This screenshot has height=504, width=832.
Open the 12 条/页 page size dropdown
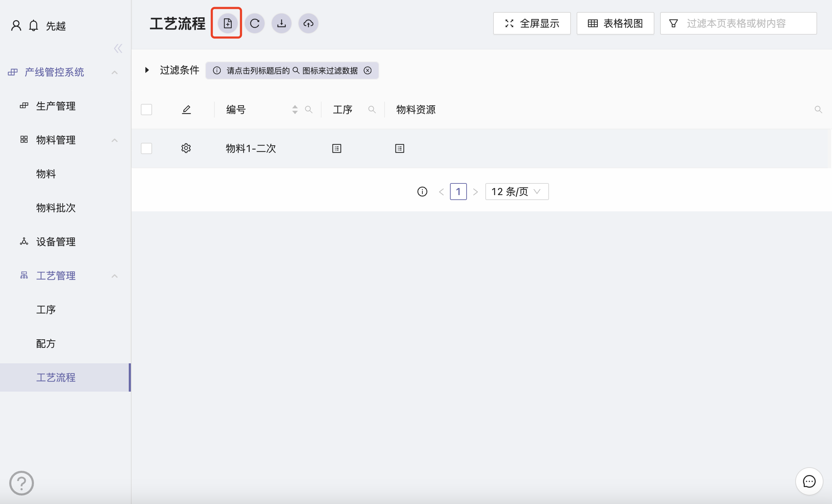tap(517, 192)
